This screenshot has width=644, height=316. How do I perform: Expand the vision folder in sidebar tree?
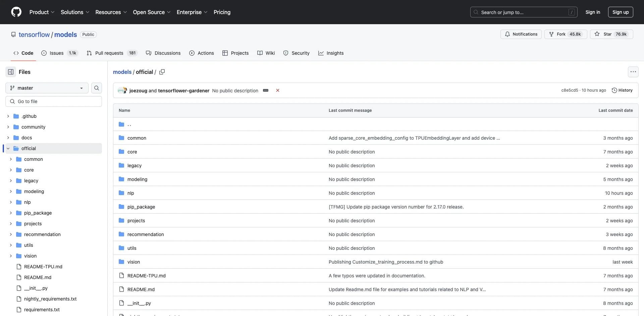coord(11,256)
